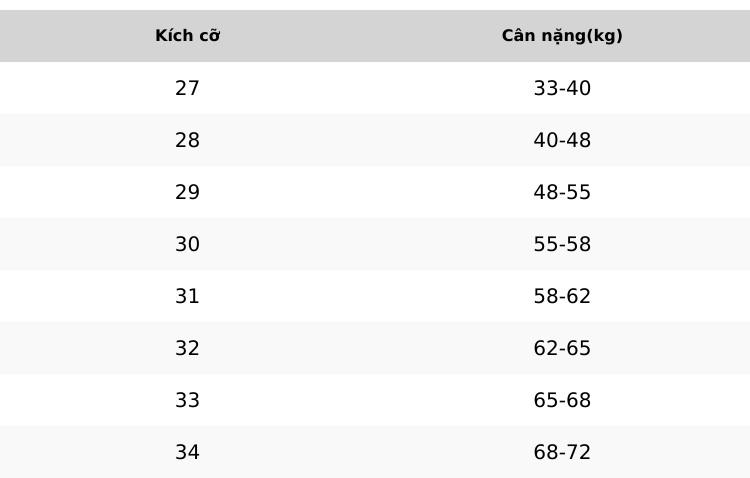Click the 65-68 weight cell
This screenshot has height=478, width=750.
(562, 400)
